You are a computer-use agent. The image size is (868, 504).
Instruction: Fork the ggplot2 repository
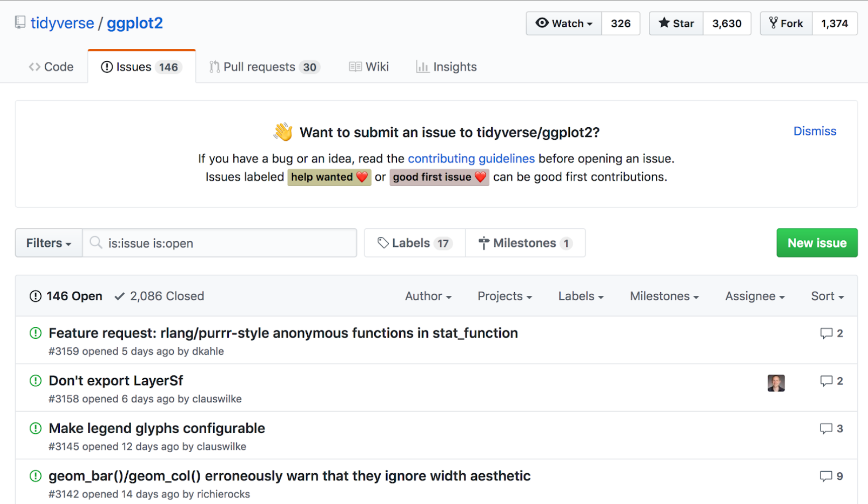tap(786, 24)
